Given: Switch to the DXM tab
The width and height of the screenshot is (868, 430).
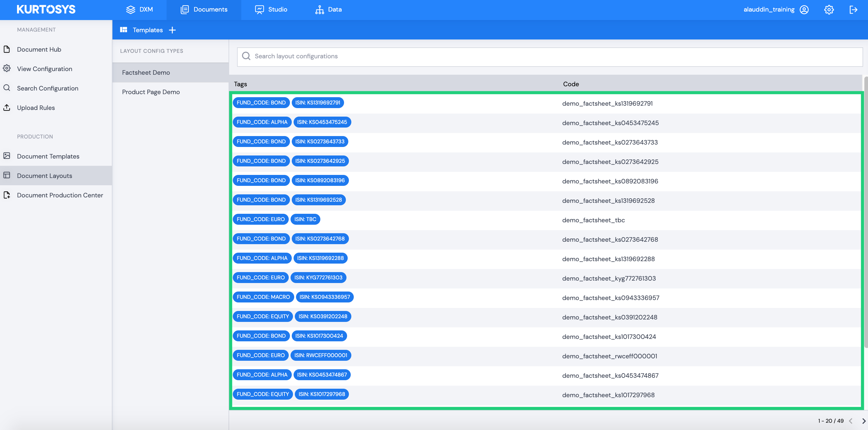Looking at the screenshot, I should (x=139, y=10).
